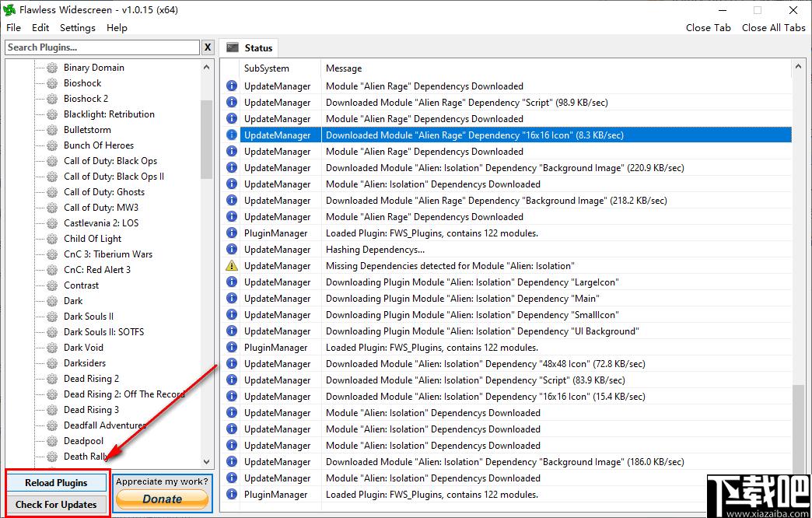Select Death Rally plugin
The image size is (812, 518).
[85, 457]
